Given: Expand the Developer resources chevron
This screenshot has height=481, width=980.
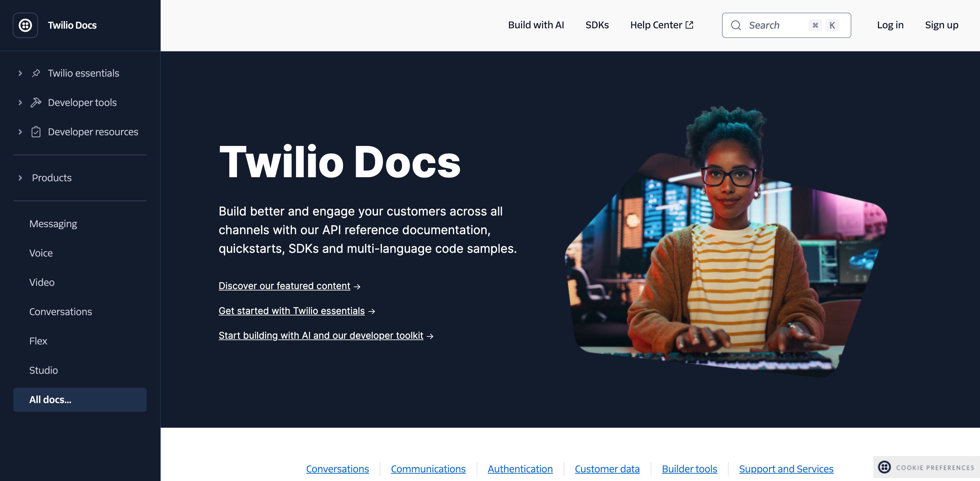Looking at the screenshot, I should pyautogui.click(x=20, y=132).
